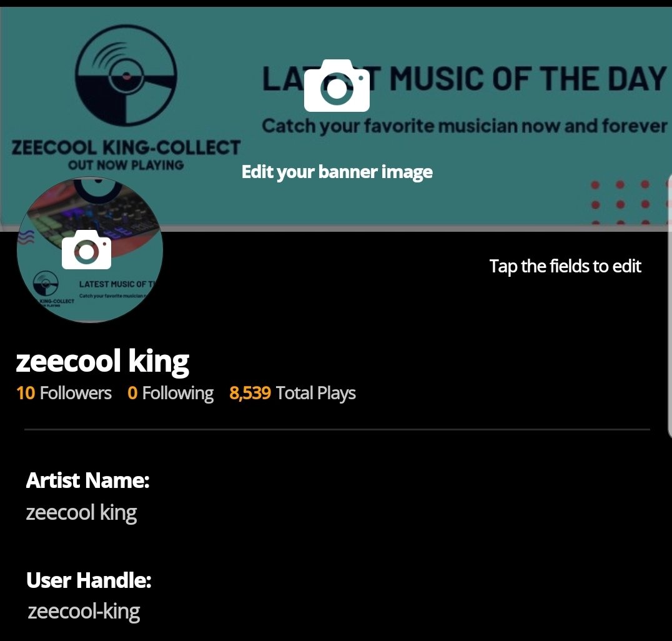Click the "Catch your favorite musician" banner tagline
Image resolution: width=672 pixels, height=641 pixels.
pyautogui.click(x=464, y=126)
